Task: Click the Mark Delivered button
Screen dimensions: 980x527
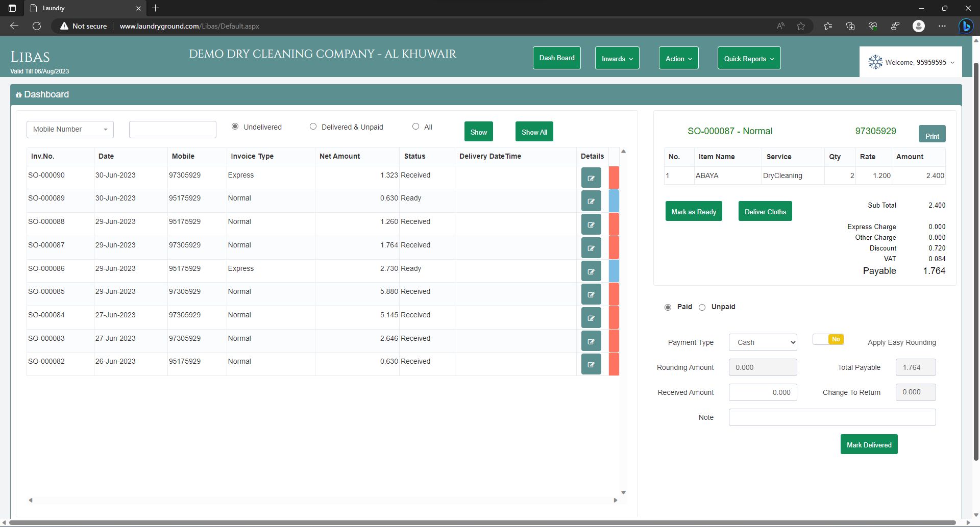Action: (869, 444)
